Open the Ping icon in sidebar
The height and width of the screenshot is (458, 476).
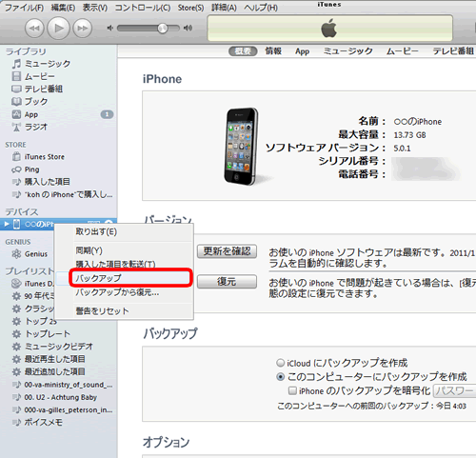click(16, 169)
